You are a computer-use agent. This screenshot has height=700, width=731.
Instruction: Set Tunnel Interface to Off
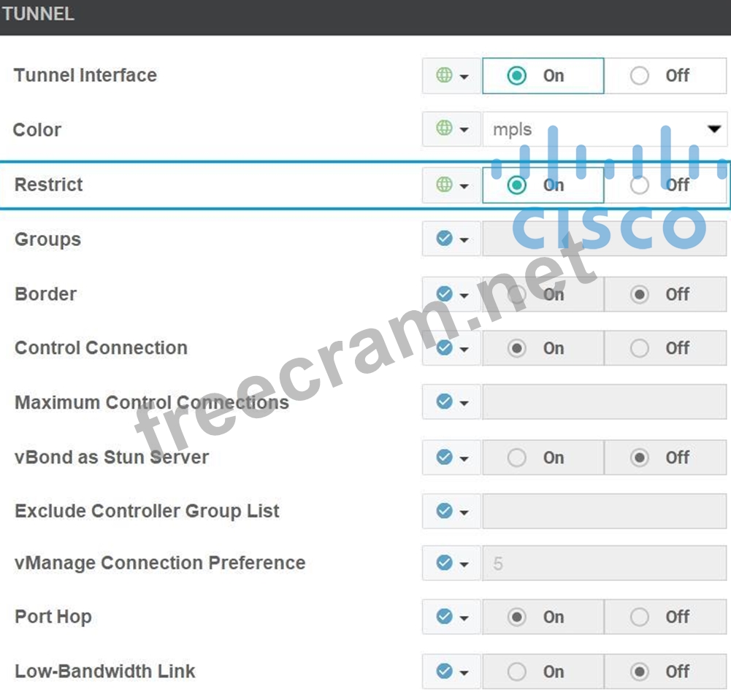[x=640, y=75]
